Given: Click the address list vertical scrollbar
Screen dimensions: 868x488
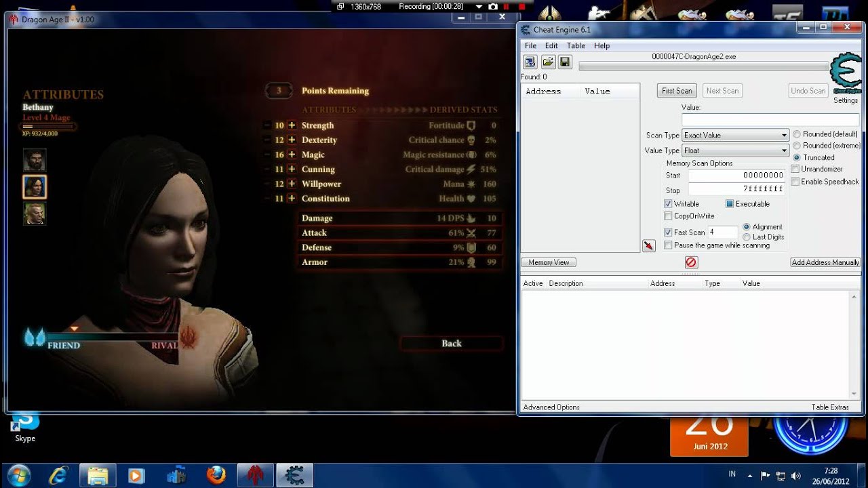Looking at the screenshot, I should [x=854, y=345].
